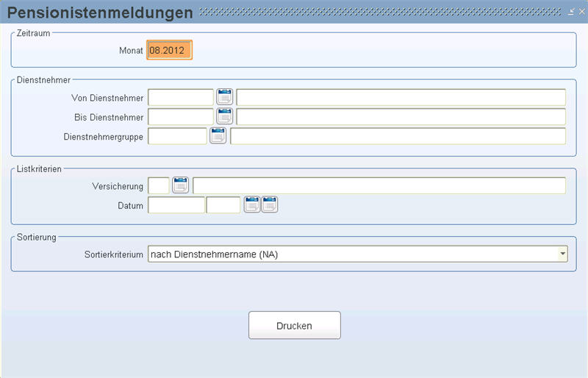Focus the Dienstnehmergruppe code field
This screenshot has height=378, width=588.
(x=177, y=135)
